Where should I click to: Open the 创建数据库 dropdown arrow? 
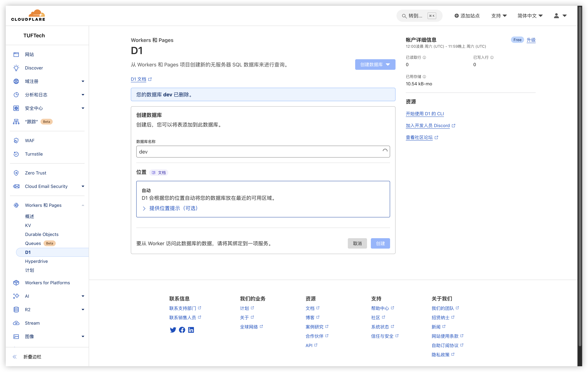(x=388, y=65)
